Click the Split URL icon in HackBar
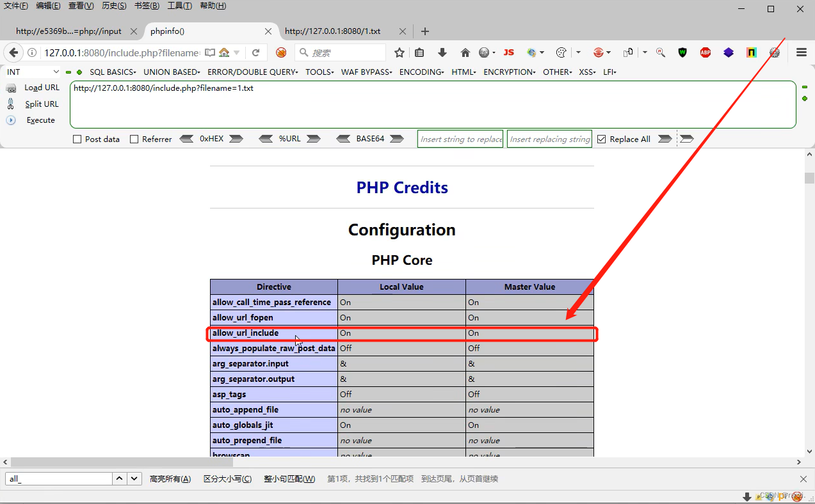The image size is (815, 504). coord(11,104)
